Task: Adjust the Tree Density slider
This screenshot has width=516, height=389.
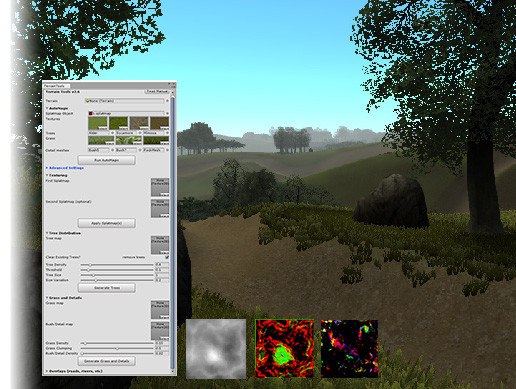Action: (x=117, y=265)
